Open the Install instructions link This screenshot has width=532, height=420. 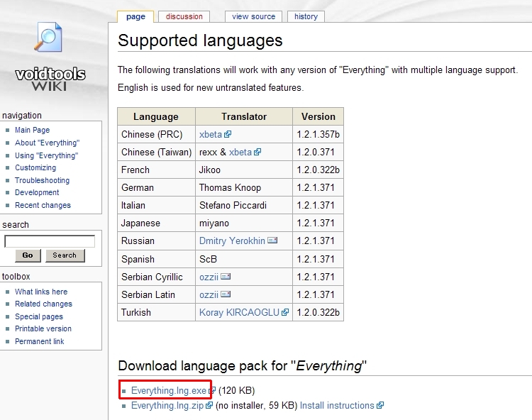click(337, 405)
